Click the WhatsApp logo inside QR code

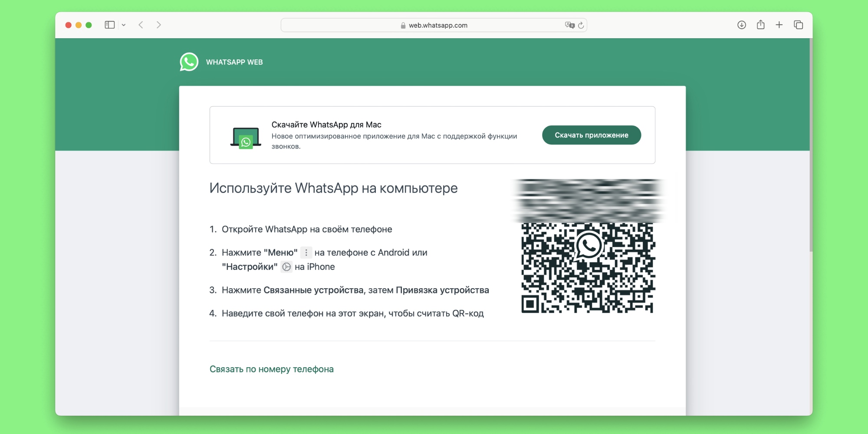(589, 246)
